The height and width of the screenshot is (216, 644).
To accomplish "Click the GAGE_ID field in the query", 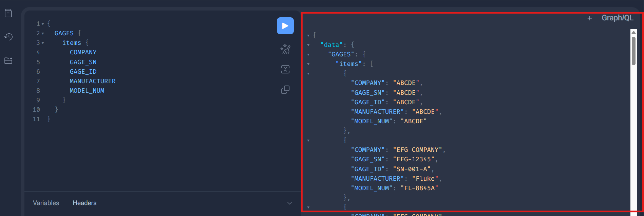I will [83, 72].
